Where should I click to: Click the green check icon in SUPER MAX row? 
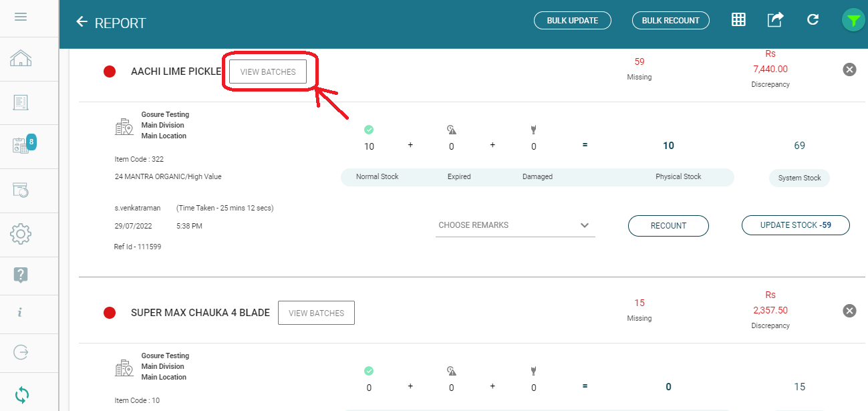pyautogui.click(x=369, y=371)
